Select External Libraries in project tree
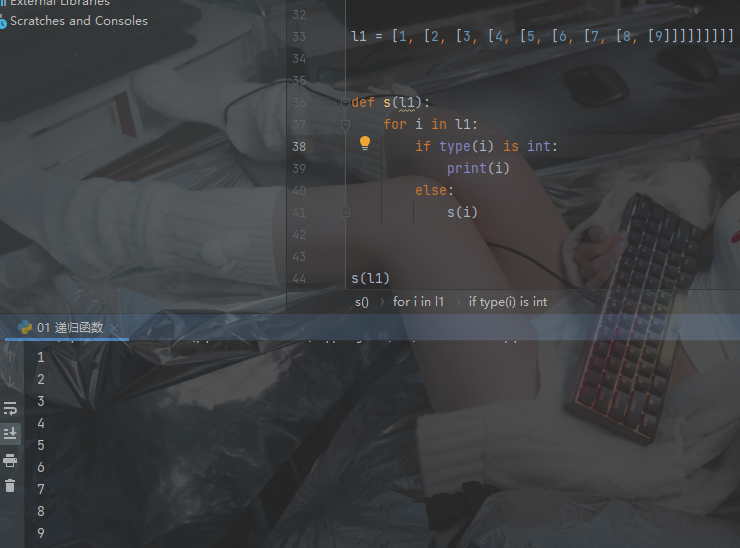Screen dimensions: 740x548 60,2
